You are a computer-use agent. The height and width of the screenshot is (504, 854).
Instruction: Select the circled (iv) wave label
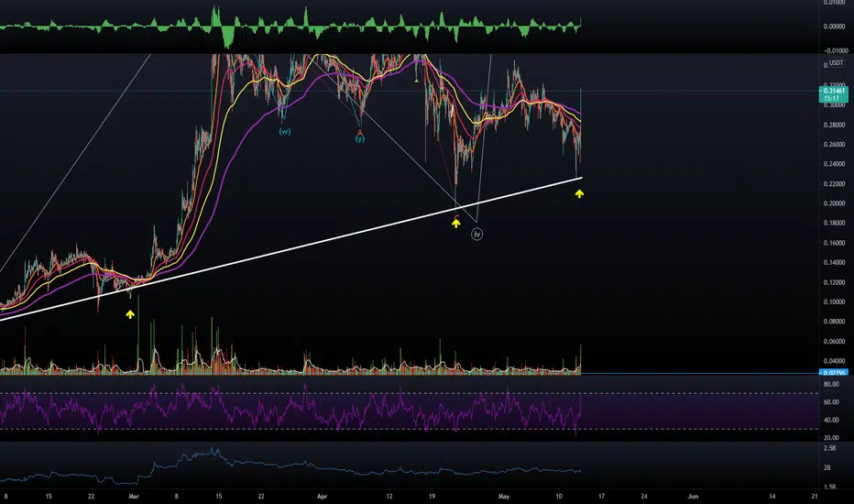point(476,235)
